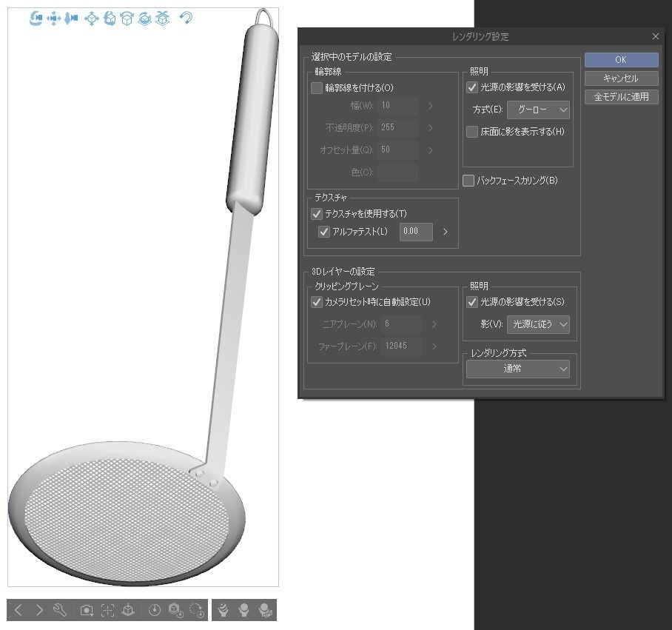Click the キャンセル button
This screenshot has width=672, height=630.
coord(621,78)
